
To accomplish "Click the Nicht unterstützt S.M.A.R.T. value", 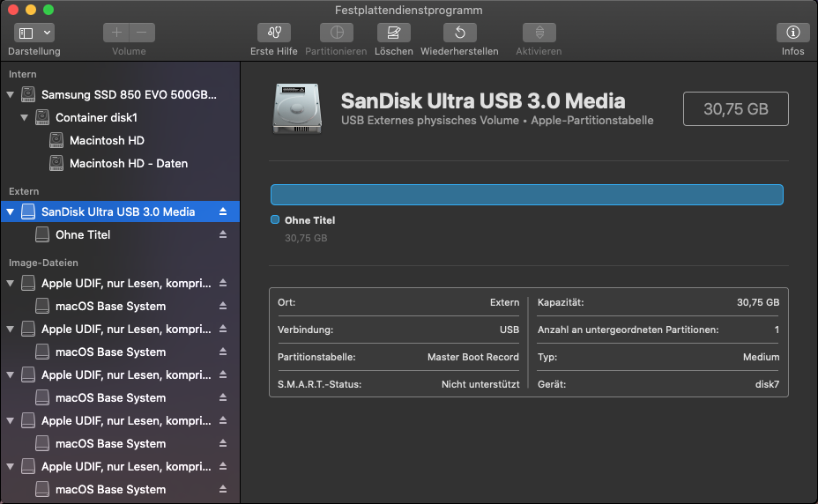I will (x=480, y=384).
